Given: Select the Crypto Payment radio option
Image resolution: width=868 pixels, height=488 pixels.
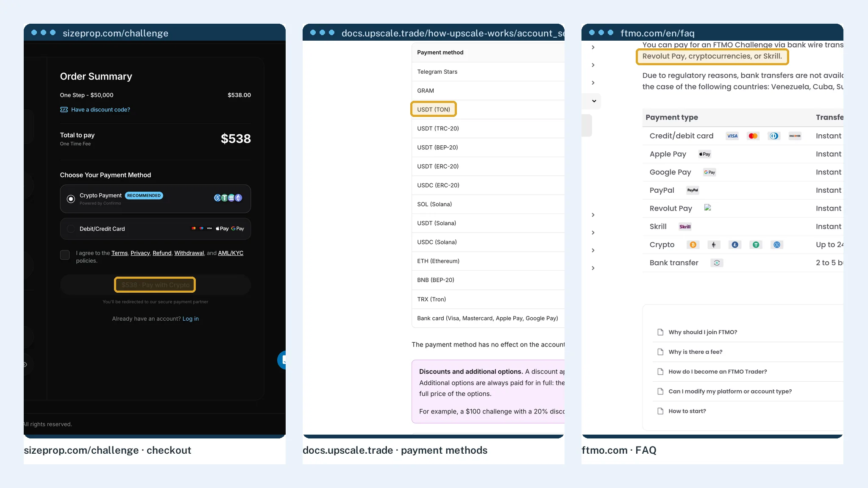Looking at the screenshot, I should coord(71,199).
